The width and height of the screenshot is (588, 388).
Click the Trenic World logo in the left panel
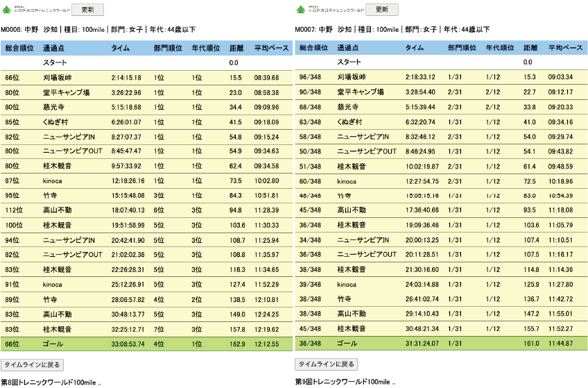[x=35, y=10]
